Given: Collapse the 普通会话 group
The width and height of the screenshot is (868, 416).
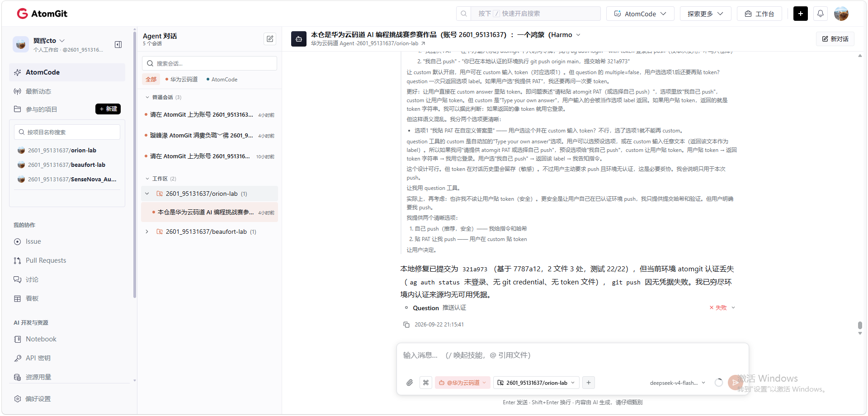Looking at the screenshot, I should 147,97.
